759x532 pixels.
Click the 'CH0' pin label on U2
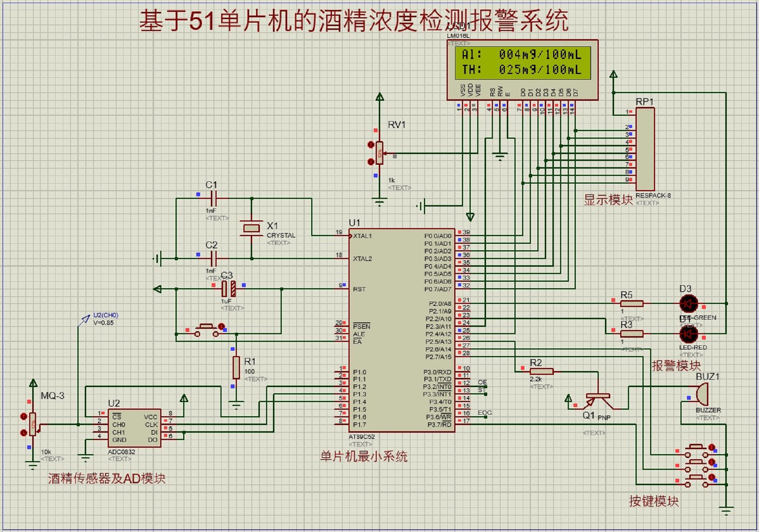click(119, 425)
